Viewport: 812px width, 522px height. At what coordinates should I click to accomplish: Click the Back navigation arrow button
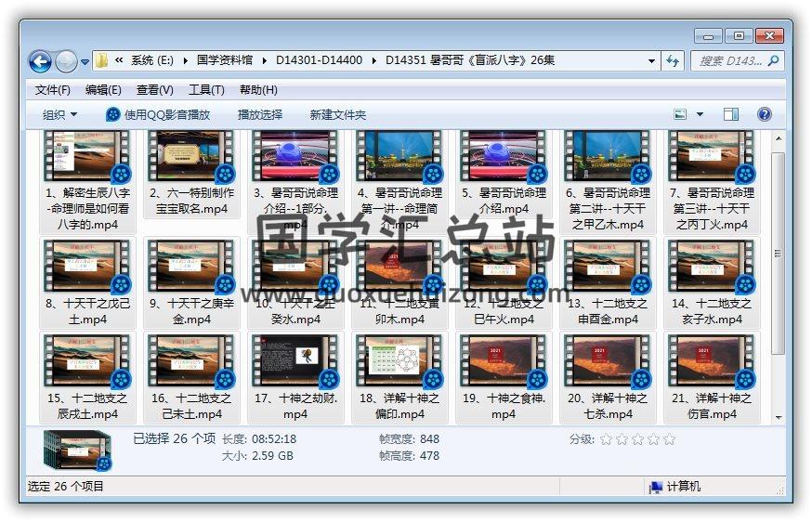click(x=40, y=61)
